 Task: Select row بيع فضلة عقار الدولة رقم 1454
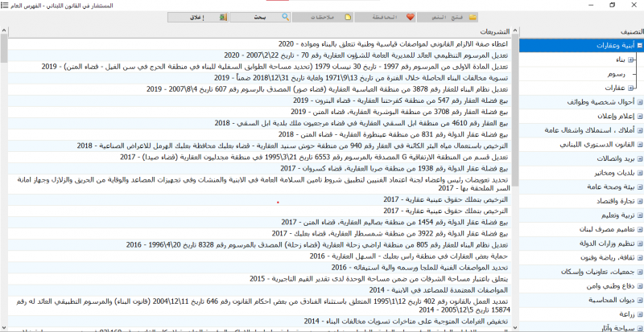point(260,223)
